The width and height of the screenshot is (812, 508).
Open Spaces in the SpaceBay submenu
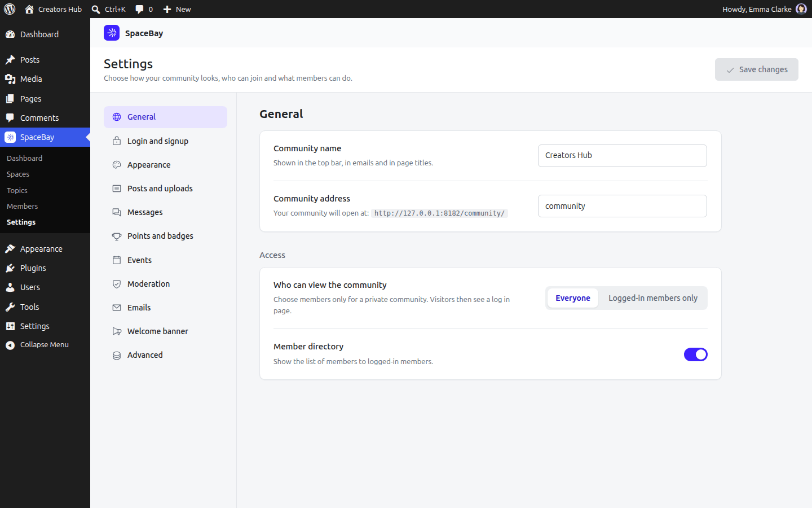click(x=18, y=174)
